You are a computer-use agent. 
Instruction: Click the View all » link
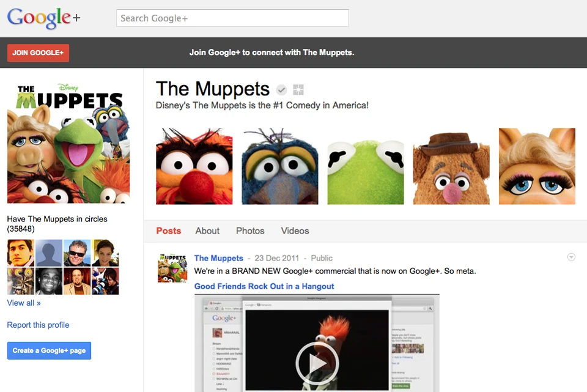pyautogui.click(x=24, y=303)
